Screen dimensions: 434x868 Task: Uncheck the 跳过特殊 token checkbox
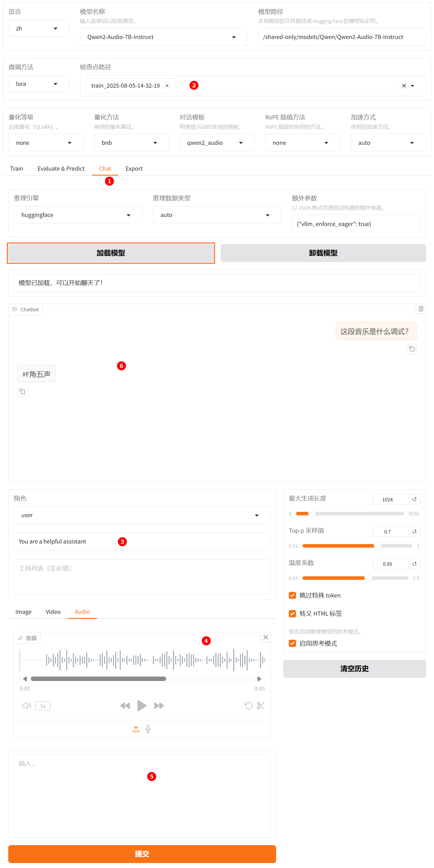point(292,595)
